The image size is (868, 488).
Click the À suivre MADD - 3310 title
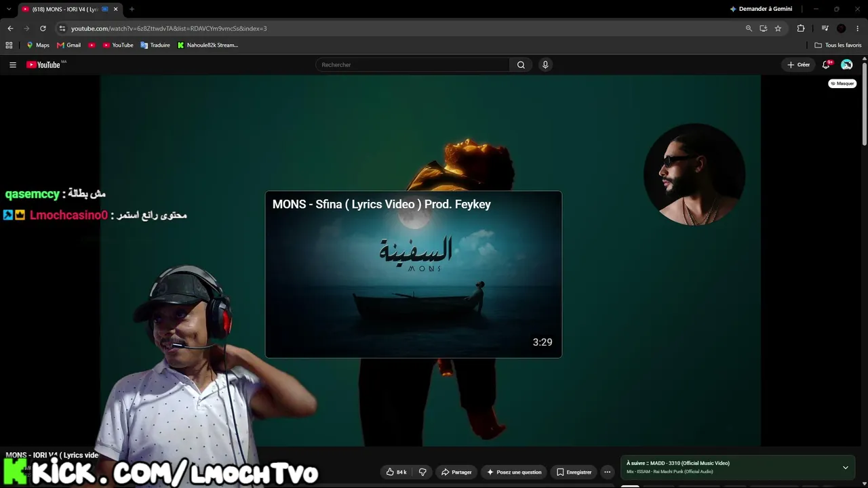coord(678,464)
